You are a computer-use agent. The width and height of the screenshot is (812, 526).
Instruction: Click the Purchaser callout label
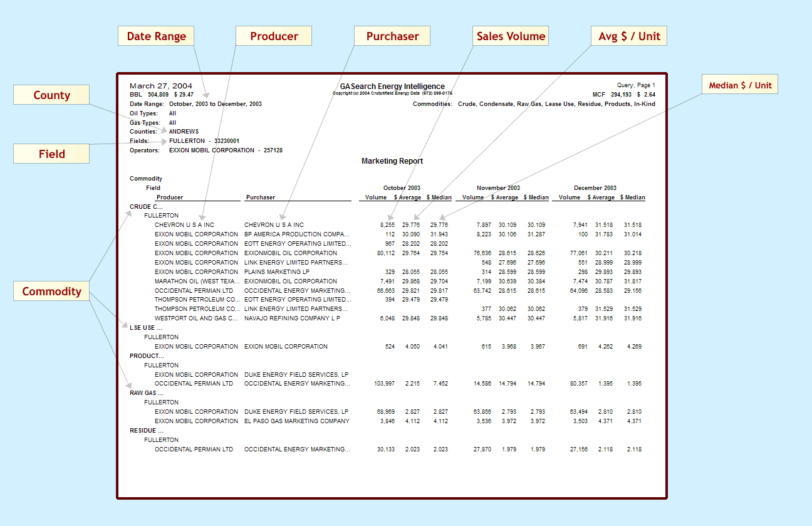pyautogui.click(x=392, y=36)
